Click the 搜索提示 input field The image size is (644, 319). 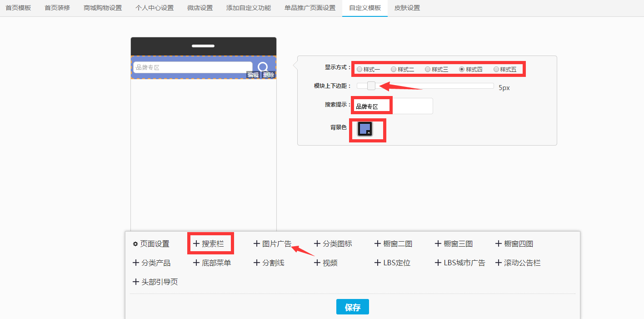393,106
